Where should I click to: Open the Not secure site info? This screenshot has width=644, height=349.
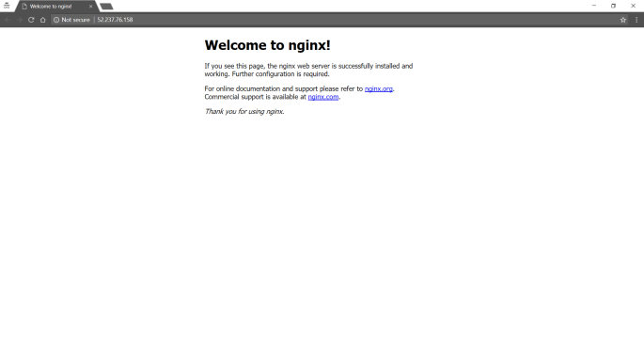click(71, 20)
